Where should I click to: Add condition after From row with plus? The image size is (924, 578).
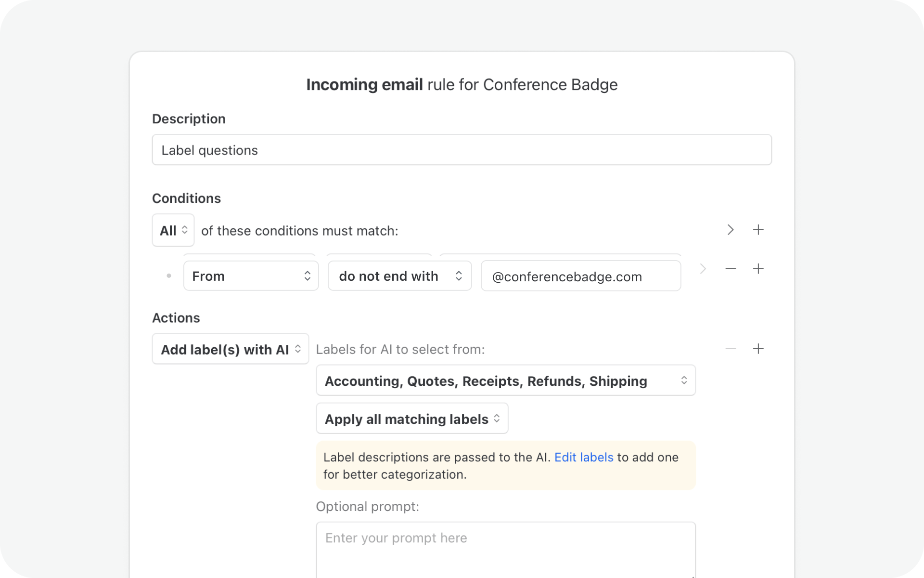758,269
